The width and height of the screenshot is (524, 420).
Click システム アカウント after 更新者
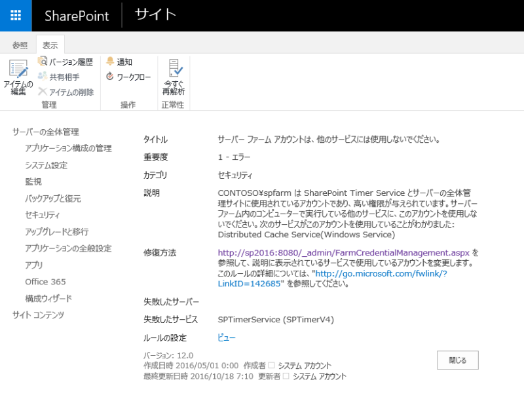coord(320,376)
